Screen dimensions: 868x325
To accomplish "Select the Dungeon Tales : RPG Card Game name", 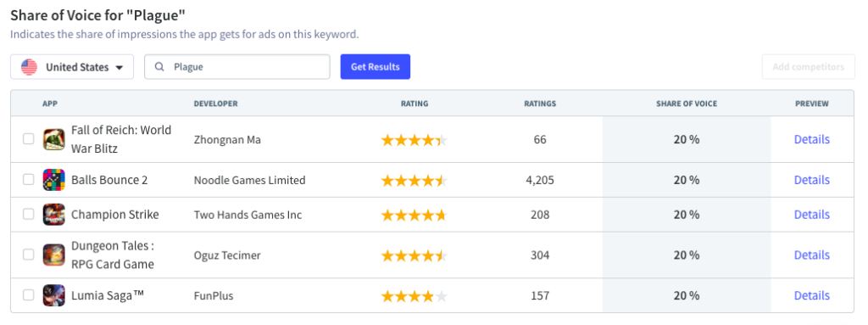I will (x=113, y=255).
